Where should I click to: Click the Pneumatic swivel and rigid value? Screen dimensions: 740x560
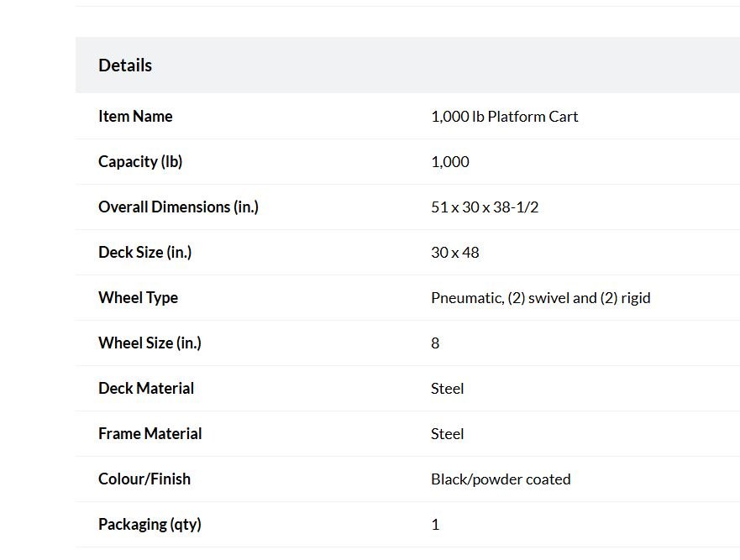click(x=541, y=298)
